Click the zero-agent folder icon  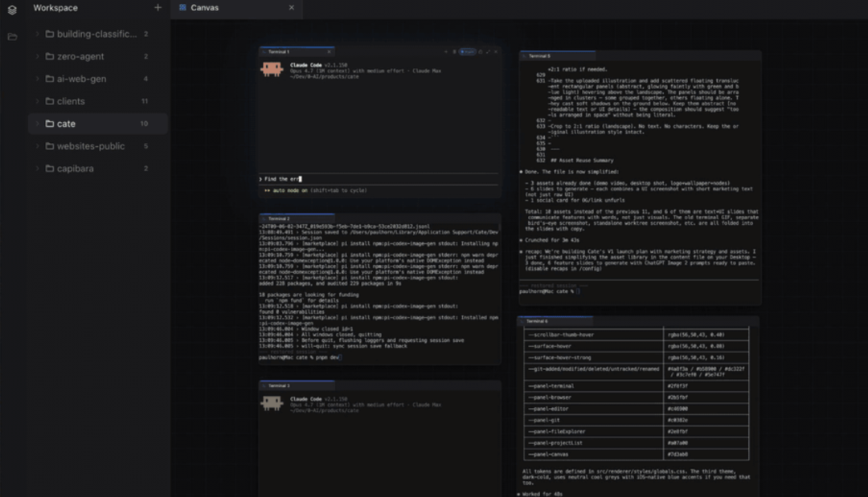(50, 56)
